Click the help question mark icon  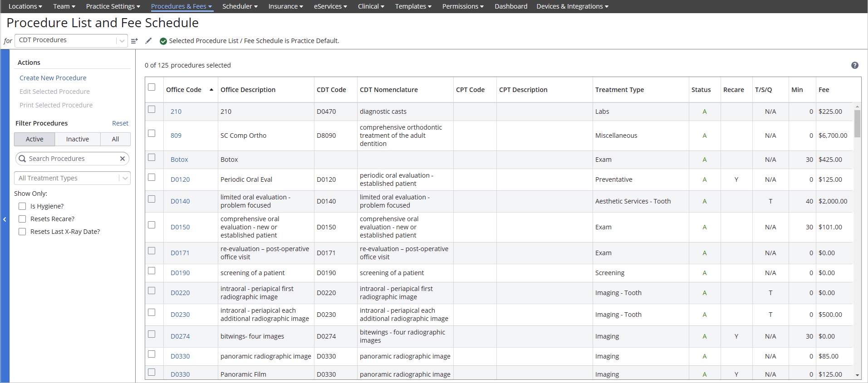854,65
